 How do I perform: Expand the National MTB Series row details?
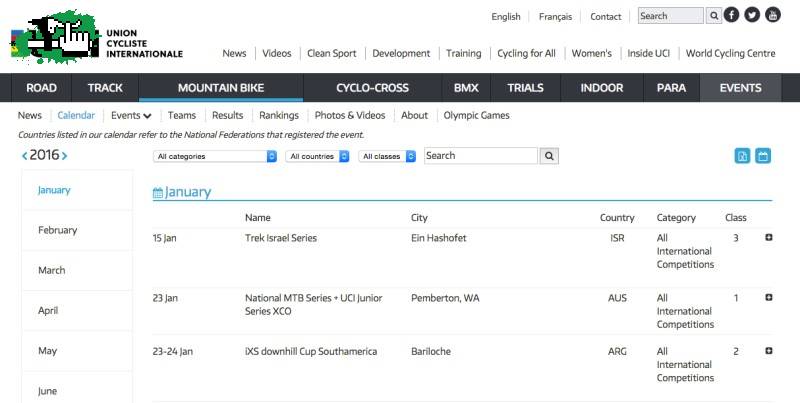(x=769, y=297)
